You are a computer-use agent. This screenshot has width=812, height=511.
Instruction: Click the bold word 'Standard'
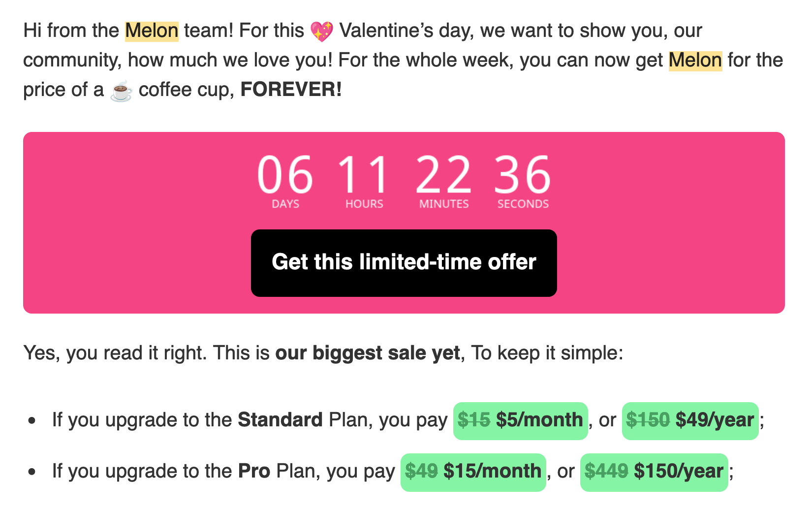(x=280, y=420)
